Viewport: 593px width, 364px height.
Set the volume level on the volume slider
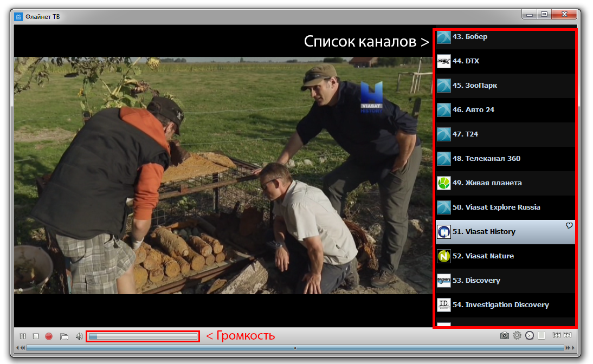143,336
